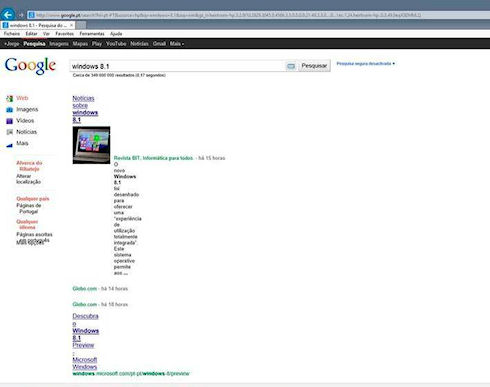
Task: Open the Editar menu
Action: click(x=31, y=34)
